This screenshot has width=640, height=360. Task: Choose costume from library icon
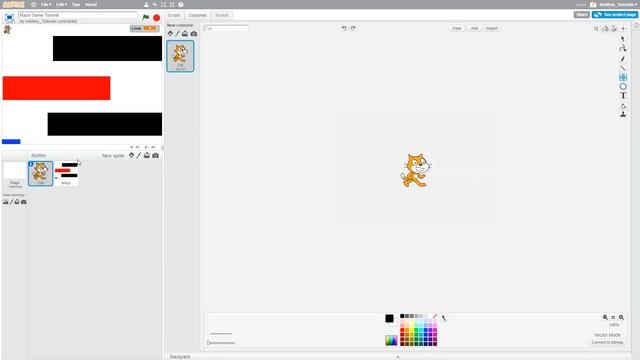[x=170, y=33]
